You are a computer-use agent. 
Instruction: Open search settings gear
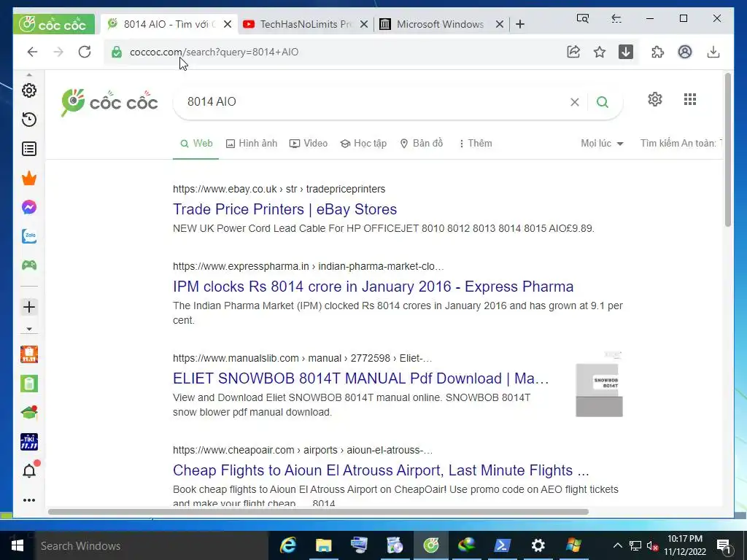tap(655, 99)
